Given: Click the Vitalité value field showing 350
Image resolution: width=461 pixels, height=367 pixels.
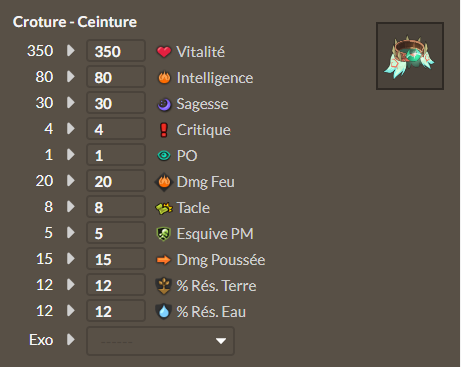Looking at the screenshot, I should [x=116, y=51].
